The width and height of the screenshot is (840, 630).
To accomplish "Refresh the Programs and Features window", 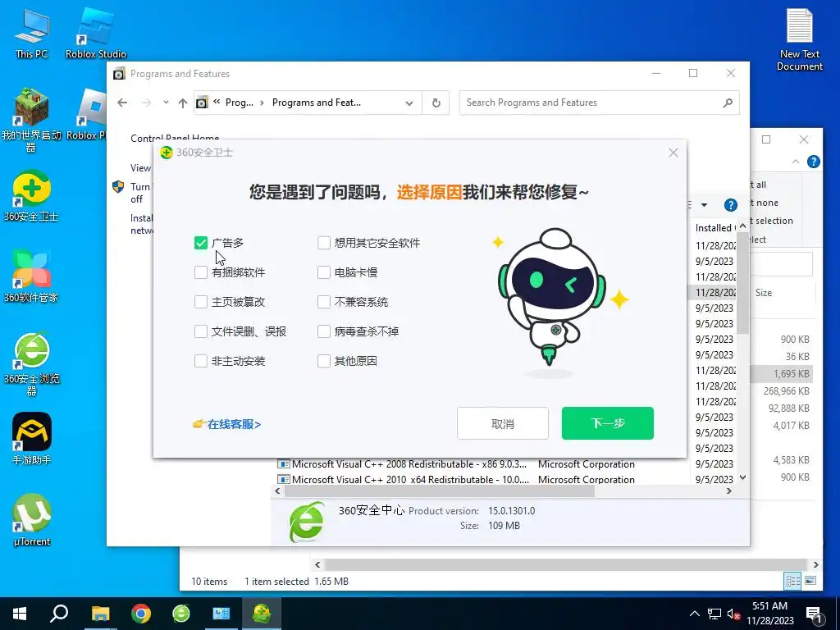I will pyautogui.click(x=436, y=103).
